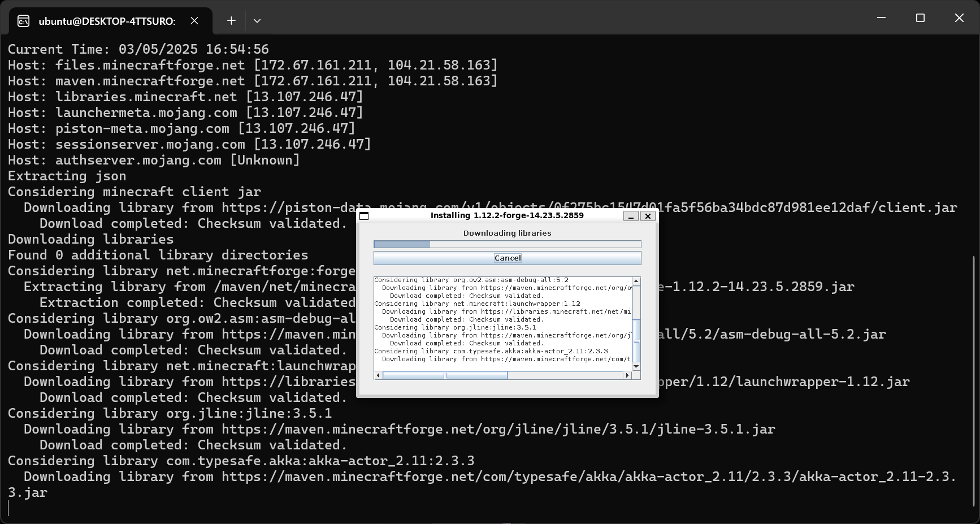Click 'Host: authserver.mojang.com [Unknown]' line
Image resolution: width=980 pixels, height=524 pixels.
154,160
